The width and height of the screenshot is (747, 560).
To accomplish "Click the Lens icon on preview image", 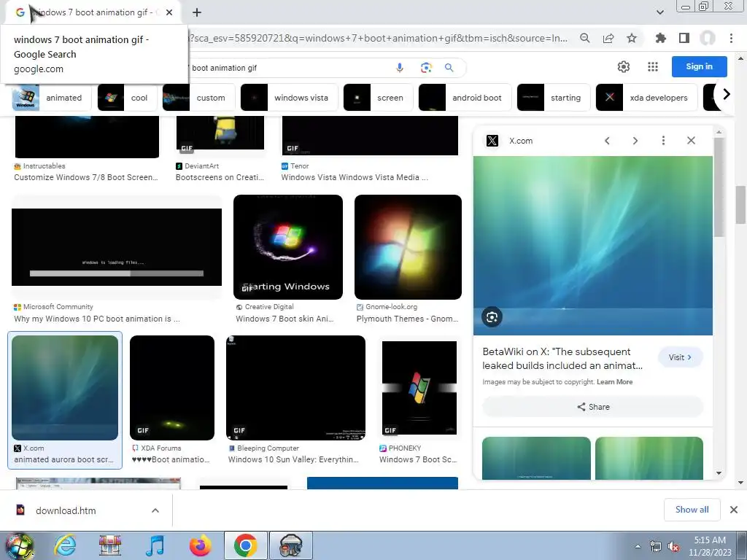I will 492,317.
